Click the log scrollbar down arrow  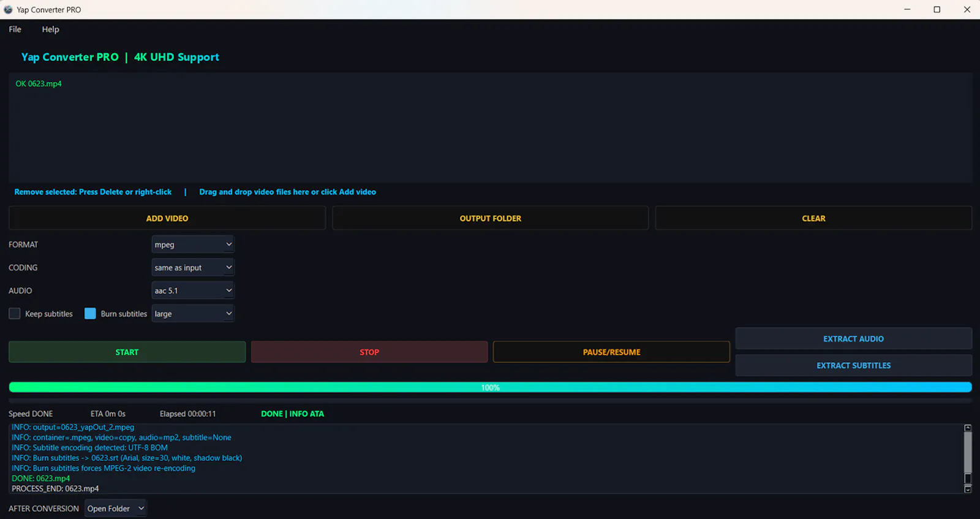pos(968,490)
